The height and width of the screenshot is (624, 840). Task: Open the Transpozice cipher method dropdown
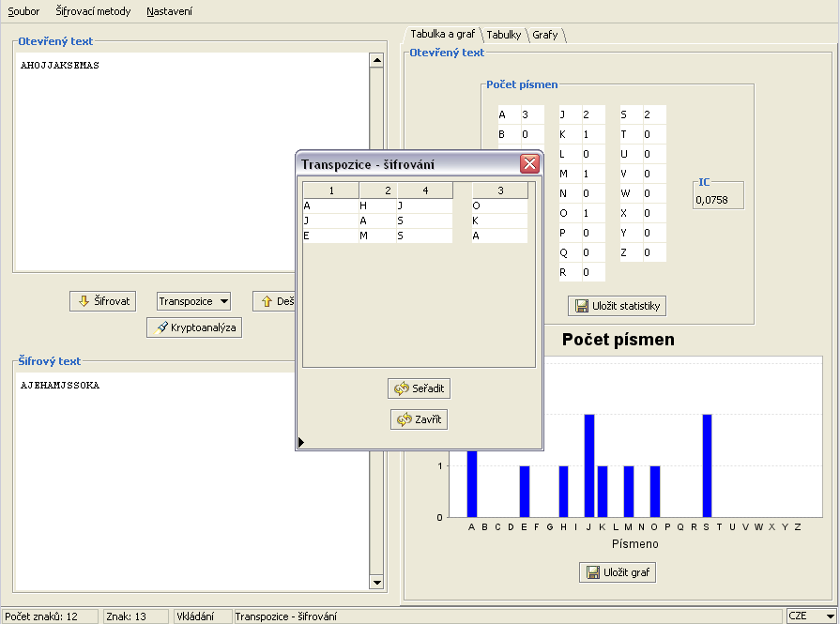pos(193,301)
